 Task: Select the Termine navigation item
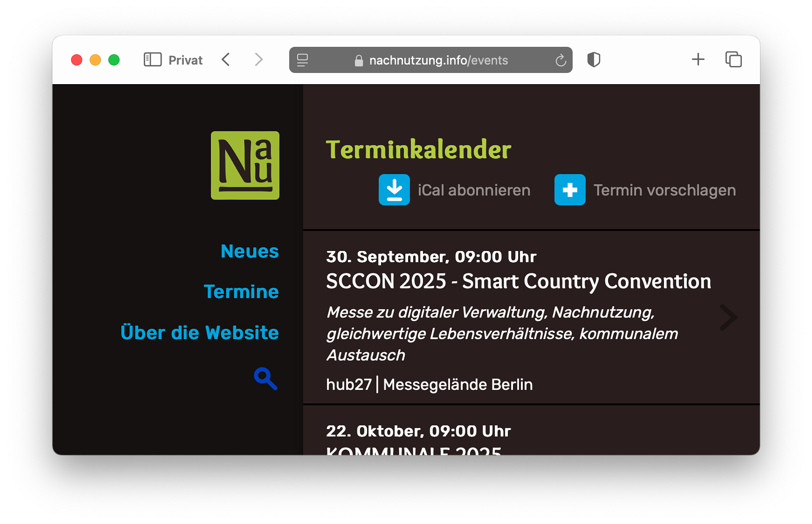(x=241, y=292)
